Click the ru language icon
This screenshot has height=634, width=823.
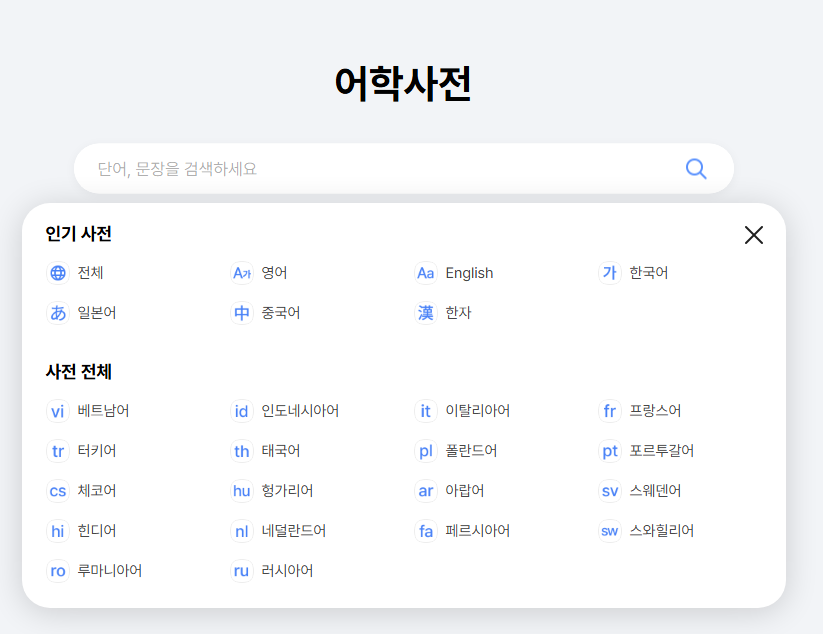[242, 571]
